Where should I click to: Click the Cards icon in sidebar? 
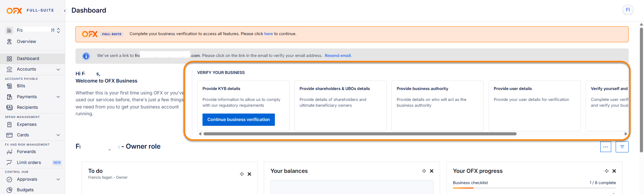[10, 135]
